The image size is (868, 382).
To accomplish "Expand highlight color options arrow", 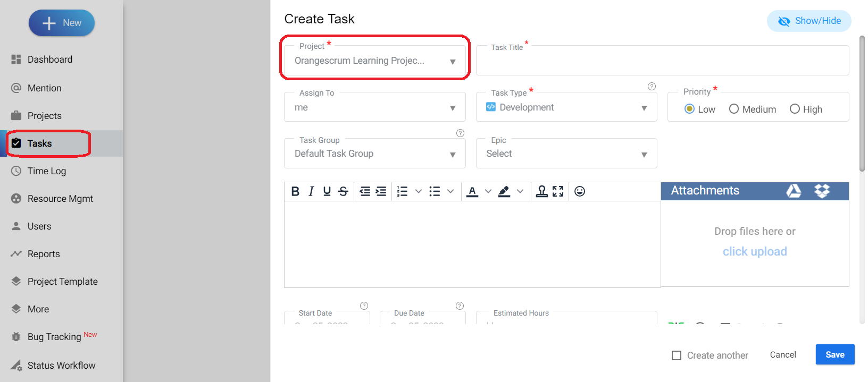I will [520, 191].
